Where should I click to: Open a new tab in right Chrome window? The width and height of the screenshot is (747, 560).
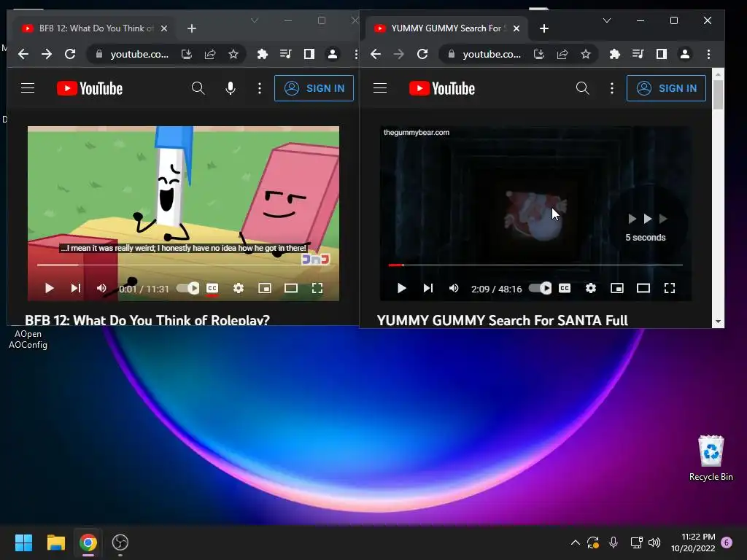click(x=544, y=28)
